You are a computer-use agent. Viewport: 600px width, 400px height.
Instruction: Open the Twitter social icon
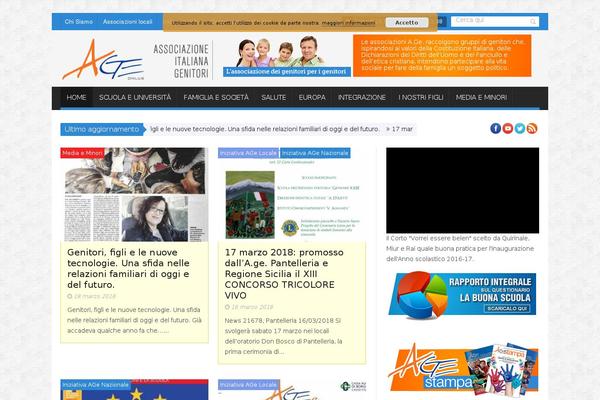(x=520, y=128)
